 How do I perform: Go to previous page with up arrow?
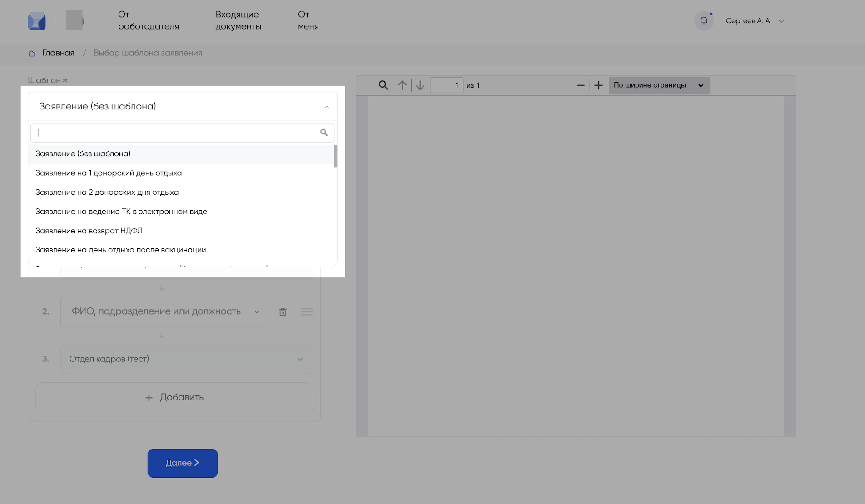[402, 85]
